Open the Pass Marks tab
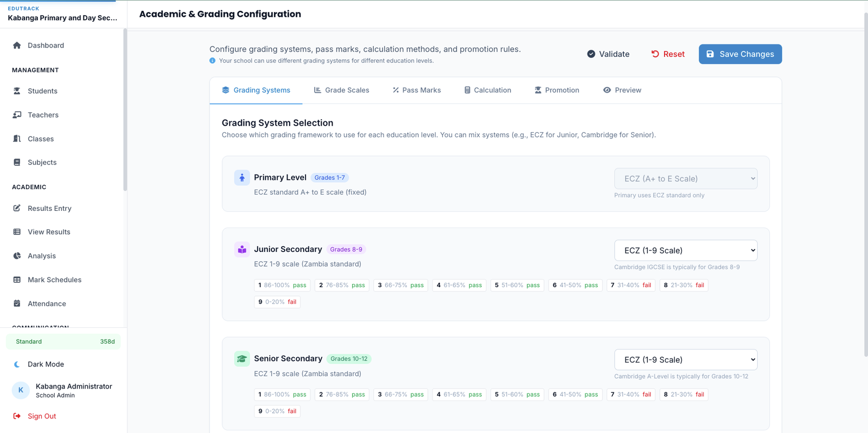The image size is (868, 433). coord(417,90)
